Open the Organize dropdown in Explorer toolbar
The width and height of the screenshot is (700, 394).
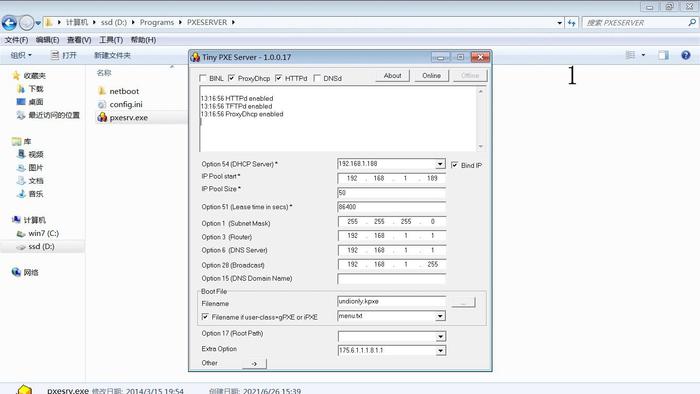21,55
